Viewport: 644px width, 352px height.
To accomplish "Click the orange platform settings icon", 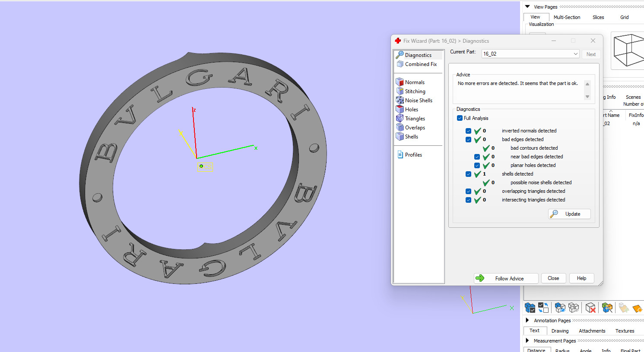I will point(638,308).
